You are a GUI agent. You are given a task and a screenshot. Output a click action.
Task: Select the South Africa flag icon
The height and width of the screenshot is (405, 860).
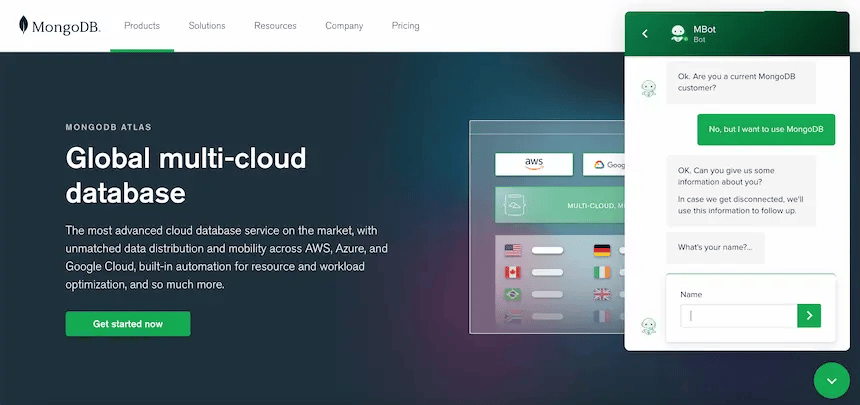click(513, 317)
